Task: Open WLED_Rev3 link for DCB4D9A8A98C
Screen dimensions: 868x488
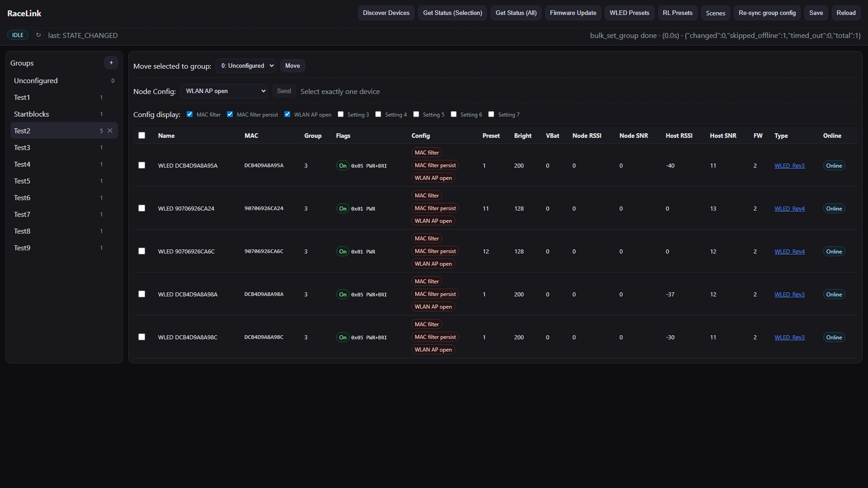Action: (789, 338)
